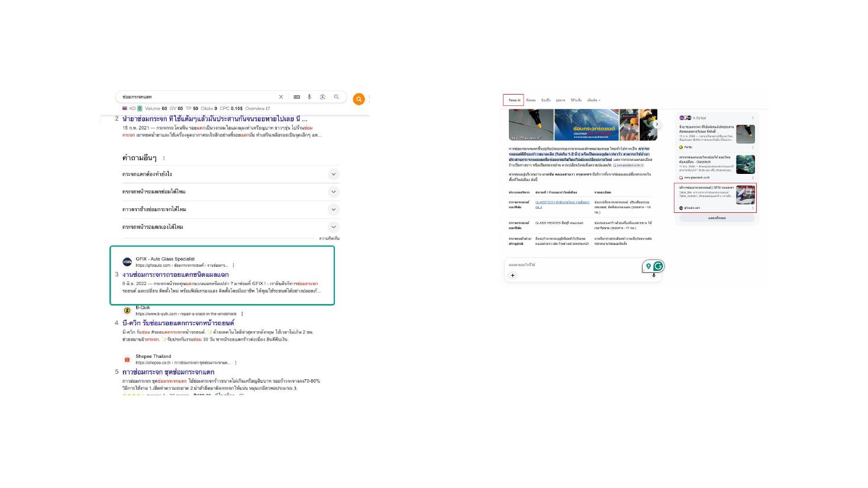Open the on-screen keyboard input tool

(296, 97)
